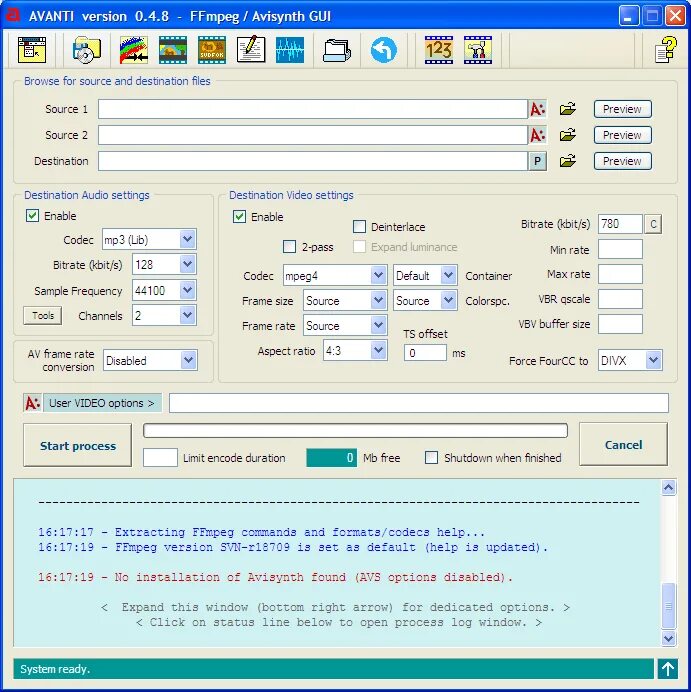The image size is (691, 692).
Task: Click the SUBFOR subtitle filmstrip icon
Action: 212,50
